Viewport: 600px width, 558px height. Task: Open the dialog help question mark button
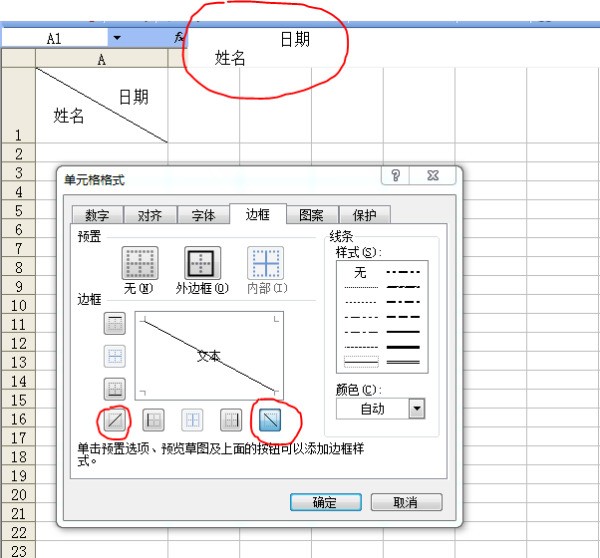click(397, 176)
